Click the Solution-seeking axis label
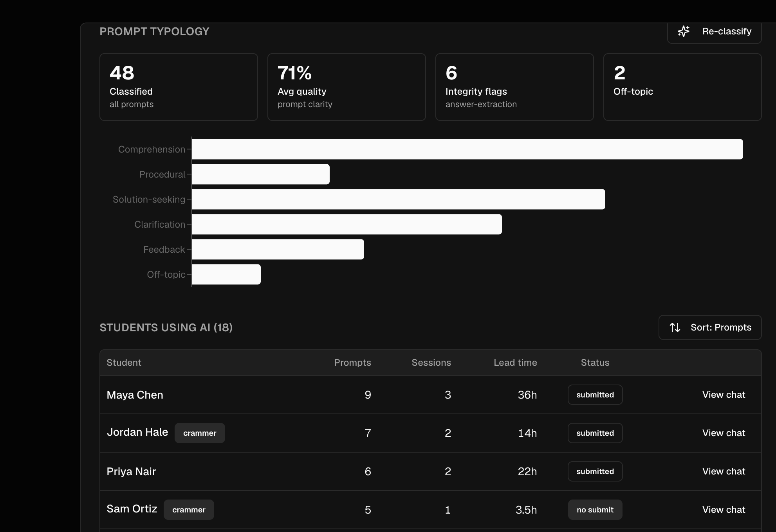The width and height of the screenshot is (776, 532). [x=149, y=199]
